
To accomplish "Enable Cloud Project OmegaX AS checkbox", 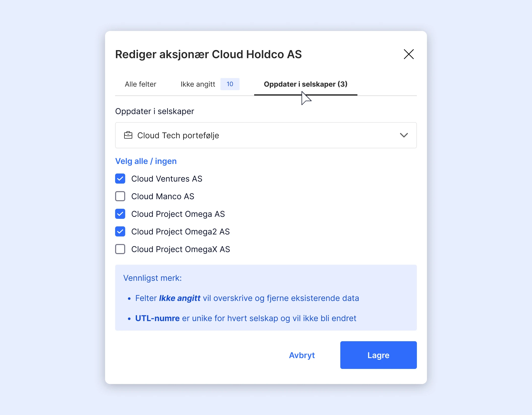I will (120, 249).
